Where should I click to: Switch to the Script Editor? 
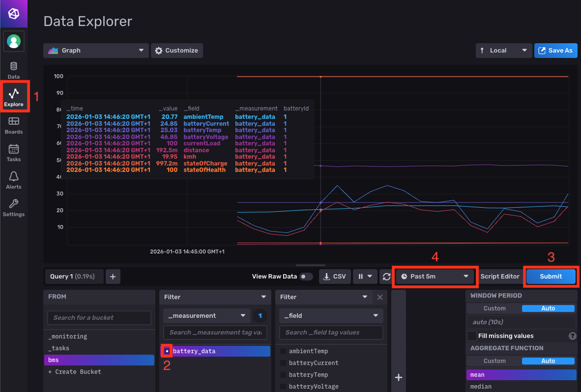(x=500, y=276)
